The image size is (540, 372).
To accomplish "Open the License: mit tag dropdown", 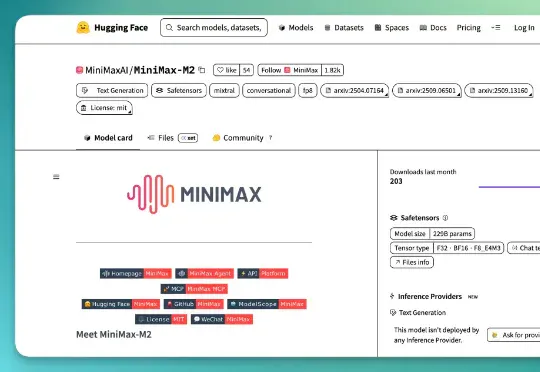I will click(104, 108).
